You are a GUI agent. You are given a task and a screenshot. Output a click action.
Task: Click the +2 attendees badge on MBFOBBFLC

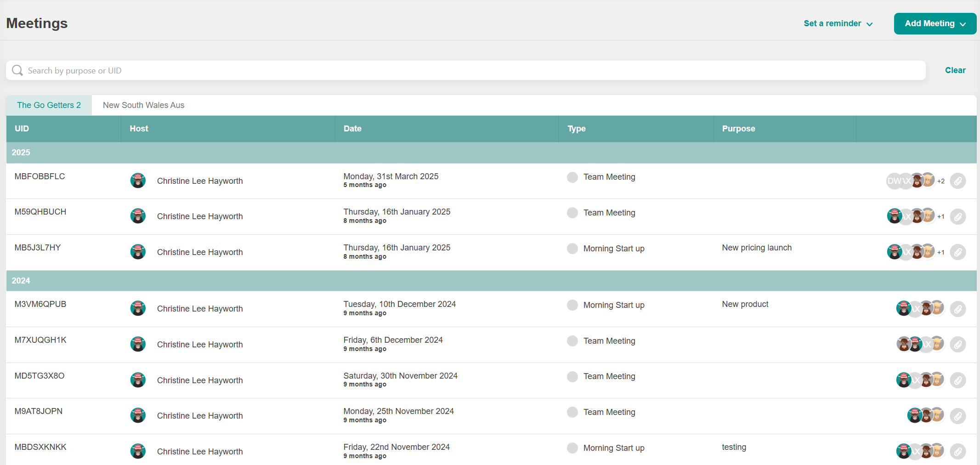point(941,181)
